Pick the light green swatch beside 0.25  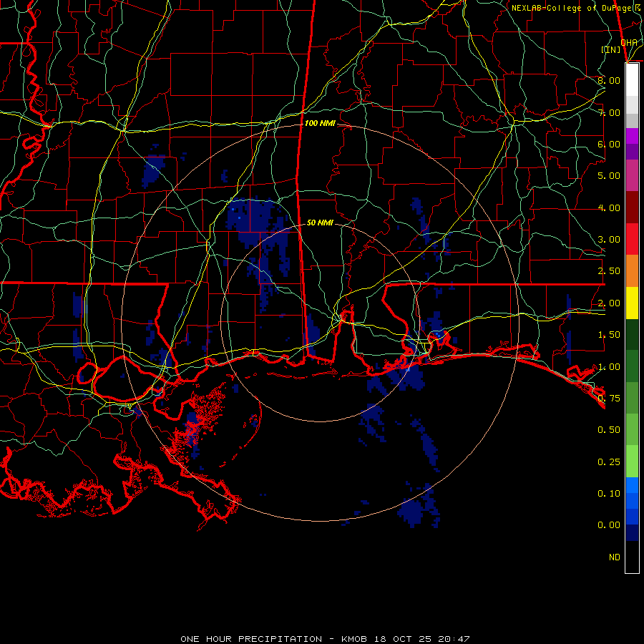[632, 462]
